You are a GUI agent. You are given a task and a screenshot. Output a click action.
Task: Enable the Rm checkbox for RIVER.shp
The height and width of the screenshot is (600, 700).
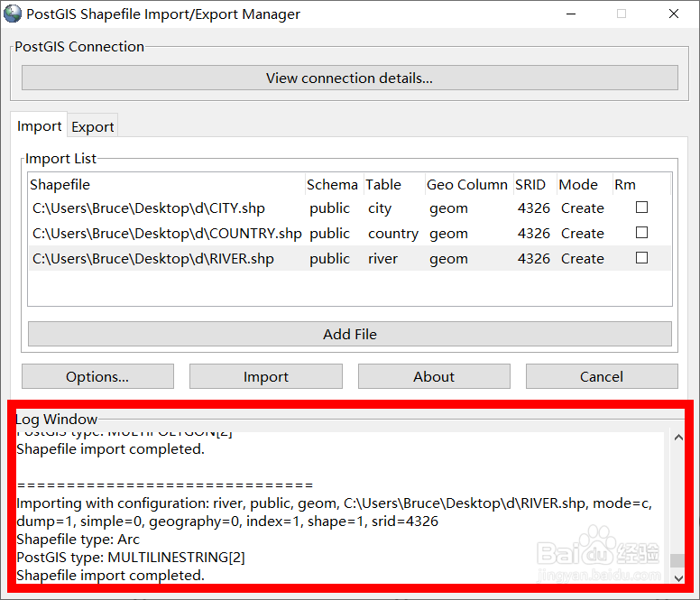(641, 258)
